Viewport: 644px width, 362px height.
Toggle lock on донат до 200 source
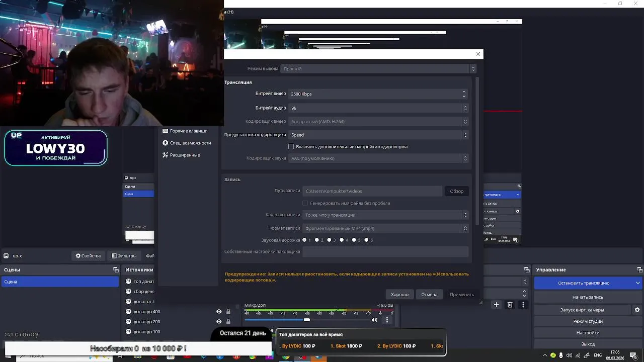[x=228, y=322]
